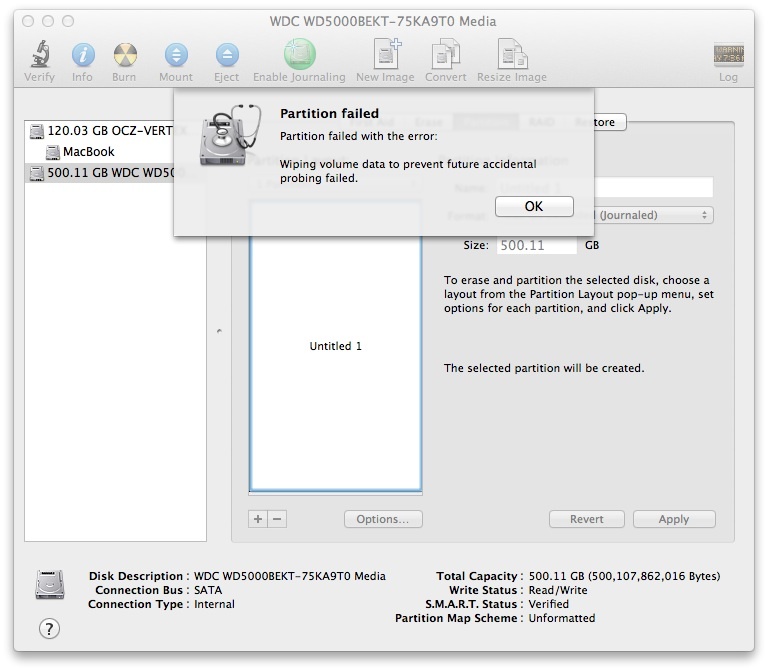Click the Size field showing 500.11
This screenshot has height=671, width=768.
(x=537, y=245)
